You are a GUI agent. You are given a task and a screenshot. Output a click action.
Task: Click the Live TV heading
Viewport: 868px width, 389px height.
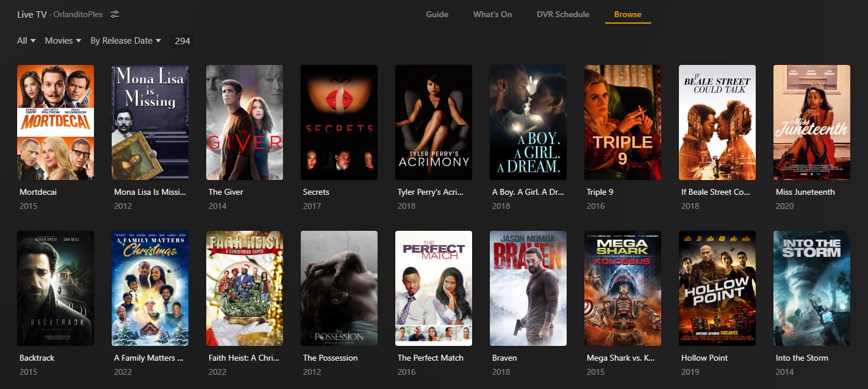[x=32, y=14]
